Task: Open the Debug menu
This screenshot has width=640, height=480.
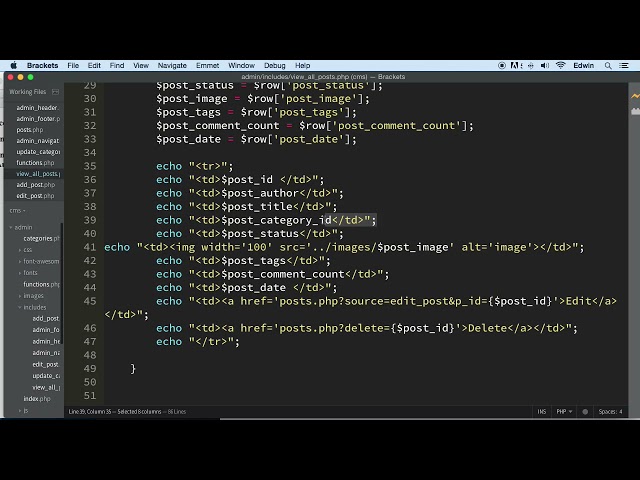Action: click(275, 65)
